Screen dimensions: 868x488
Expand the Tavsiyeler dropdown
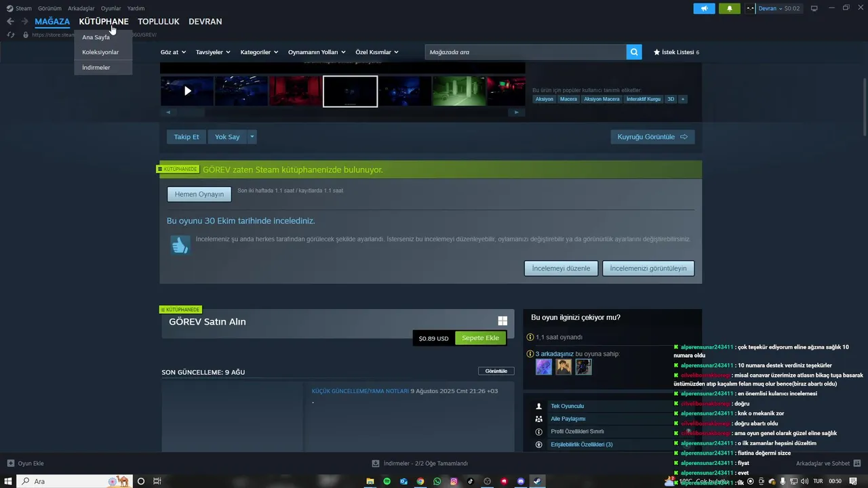coord(213,52)
